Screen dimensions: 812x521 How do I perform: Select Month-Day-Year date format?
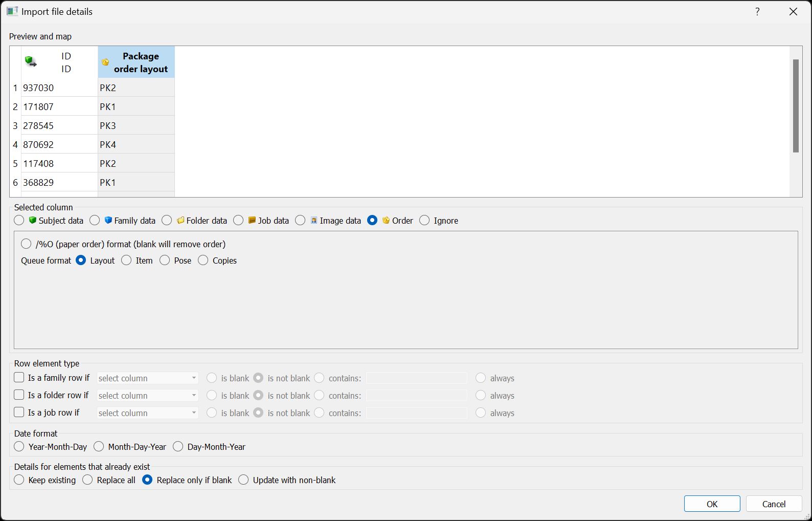99,446
